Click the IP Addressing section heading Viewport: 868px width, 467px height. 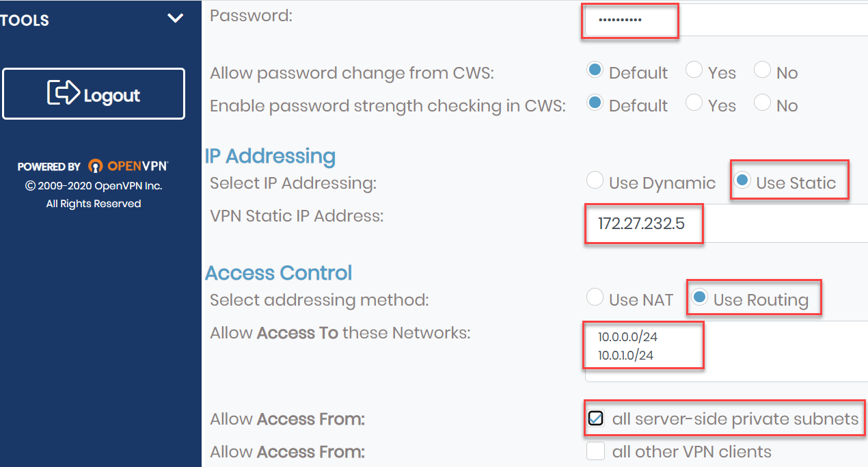point(270,157)
